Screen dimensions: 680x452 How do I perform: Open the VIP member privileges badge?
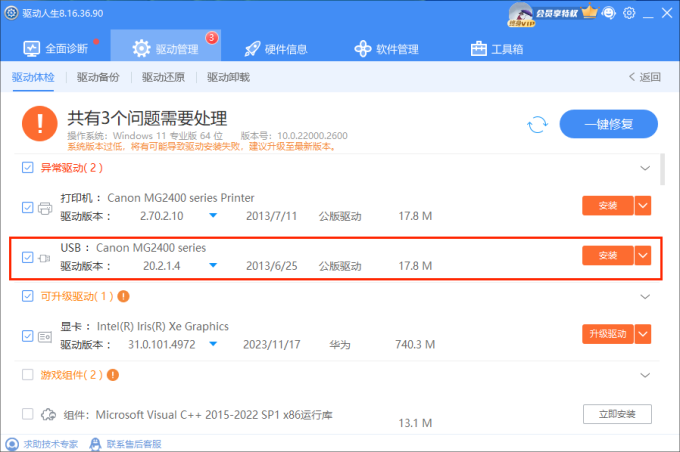(544, 14)
